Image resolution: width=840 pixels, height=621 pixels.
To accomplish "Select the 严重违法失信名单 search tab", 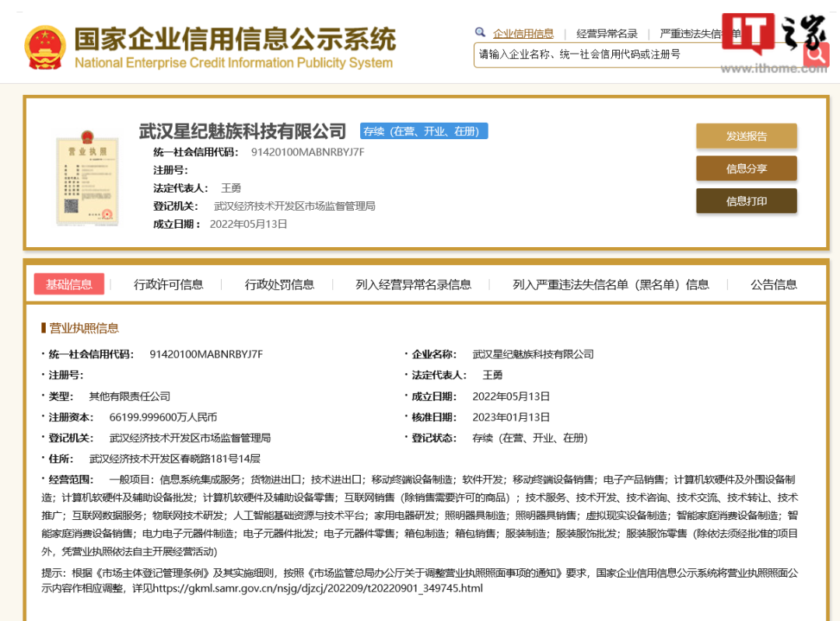I will point(700,33).
